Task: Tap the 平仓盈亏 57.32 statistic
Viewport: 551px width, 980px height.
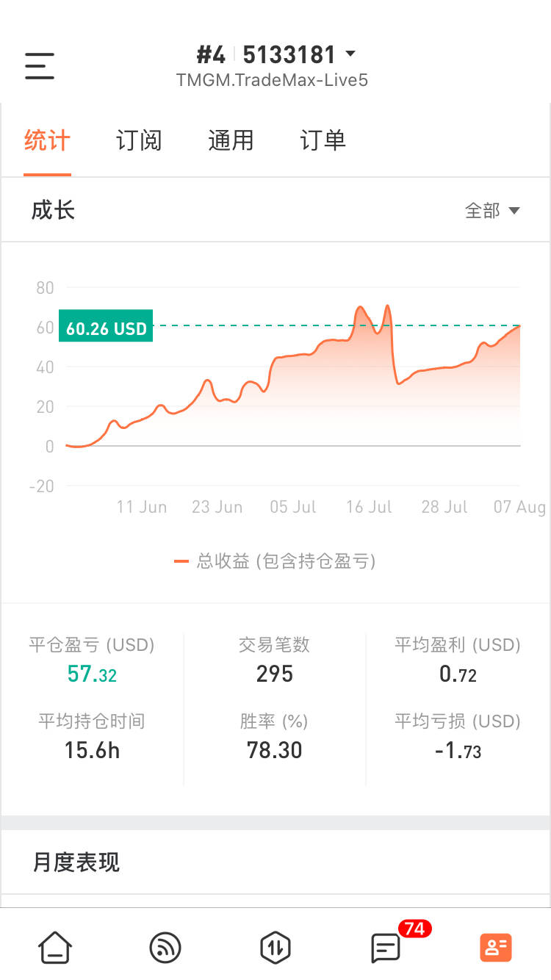Action: click(x=92, y=661)
